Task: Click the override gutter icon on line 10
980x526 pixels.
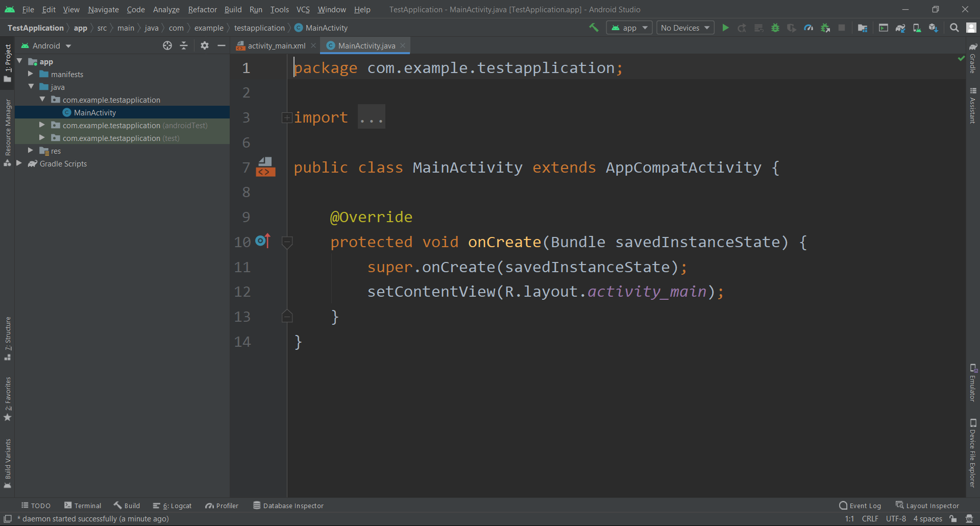Action: point(262,241)
